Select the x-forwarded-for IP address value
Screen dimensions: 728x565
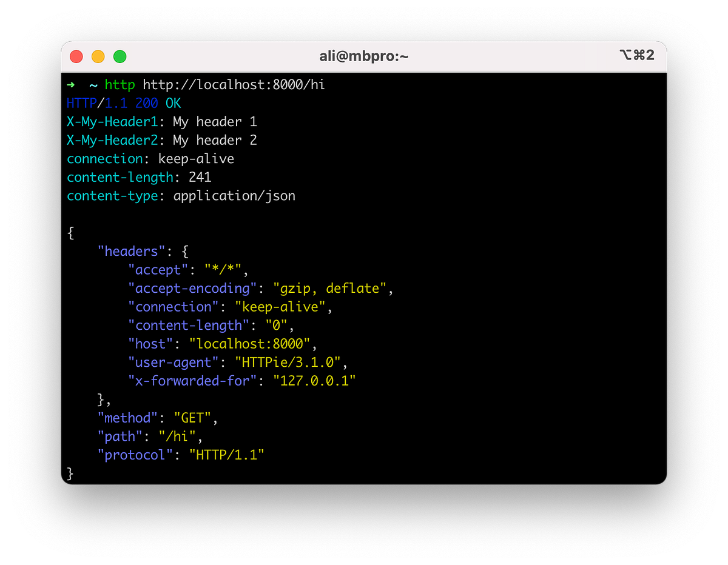coord(314,380)
